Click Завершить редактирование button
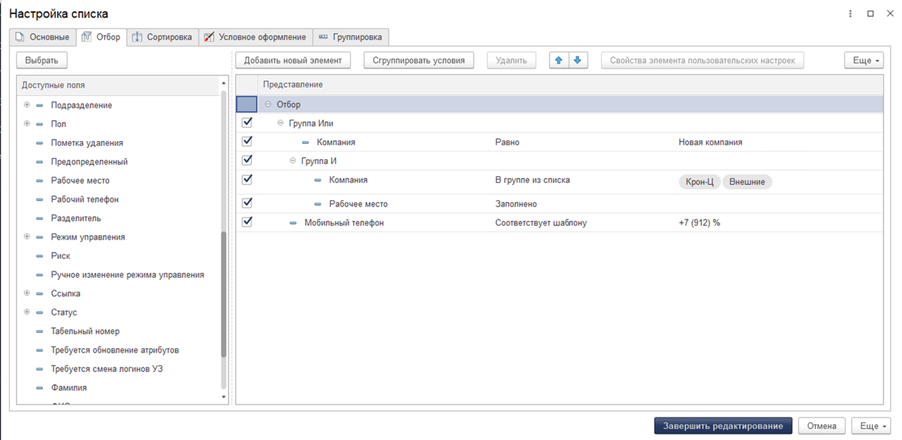The image size is (902, 440). coord(724,426)
